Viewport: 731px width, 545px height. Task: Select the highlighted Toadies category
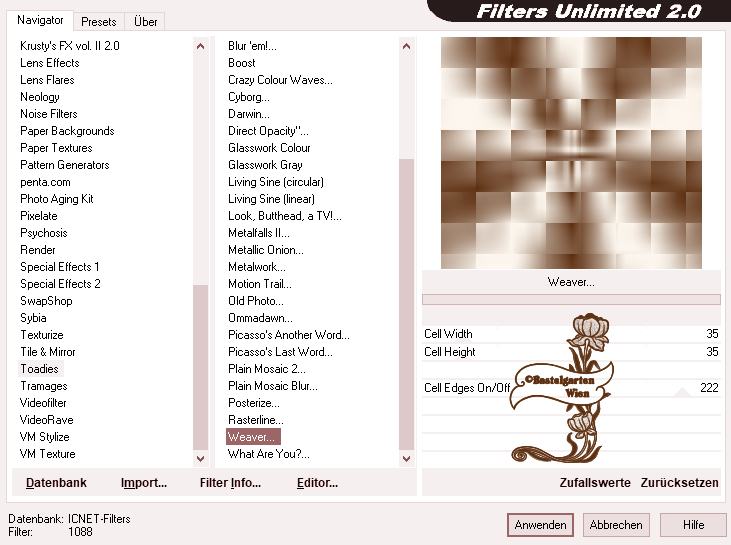[x=40, y=369]
